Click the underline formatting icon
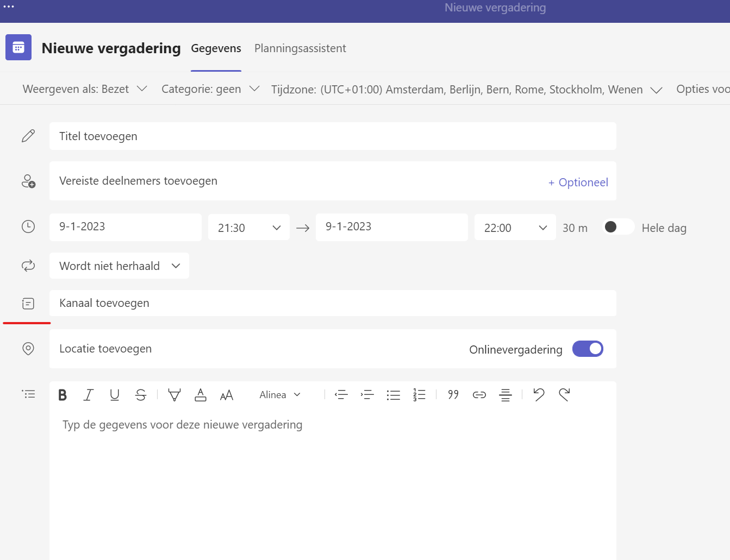The image size is (730, 560). click(115, 395)
